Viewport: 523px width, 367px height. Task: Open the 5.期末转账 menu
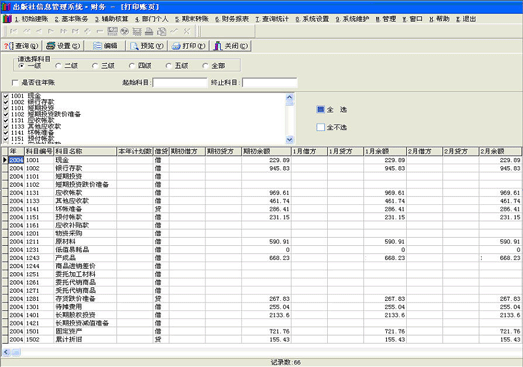click(191, 19)
